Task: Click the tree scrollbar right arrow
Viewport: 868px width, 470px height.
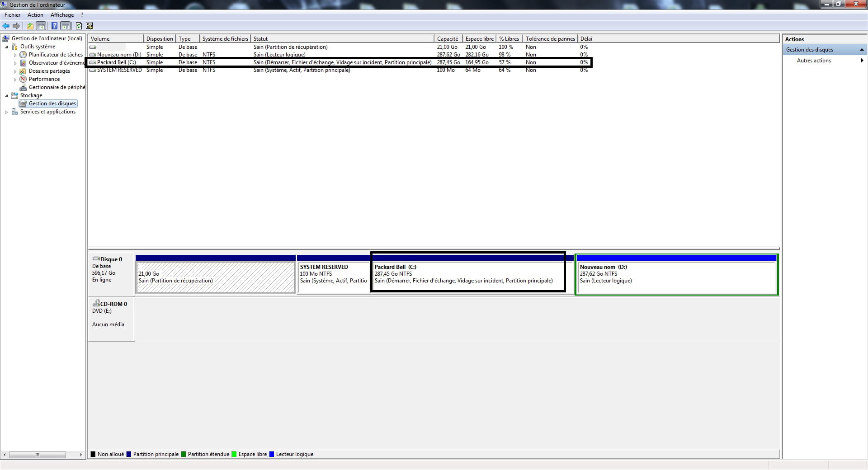Action: pyautogui.click(x=81, y=455)
